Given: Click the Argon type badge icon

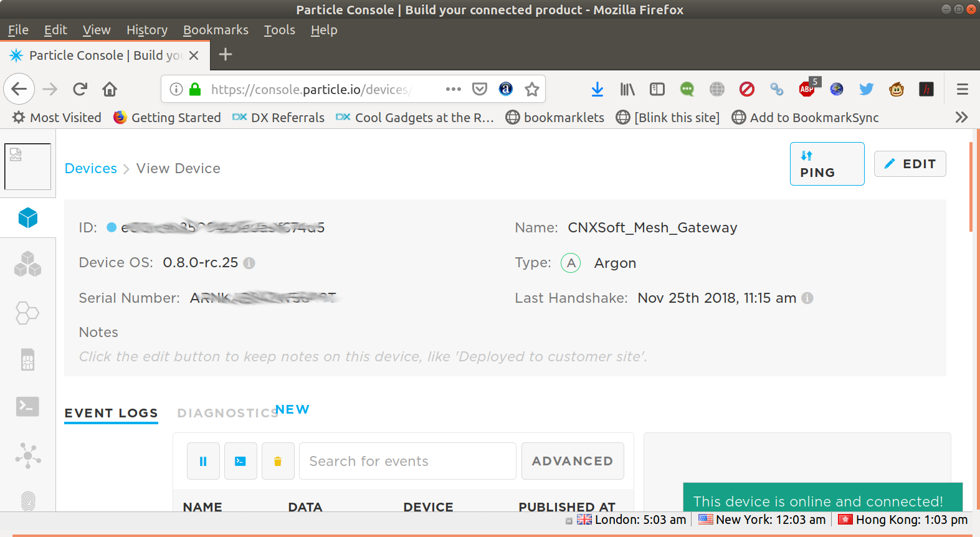Looking at the screenshot, I should [x=571, y=263].
